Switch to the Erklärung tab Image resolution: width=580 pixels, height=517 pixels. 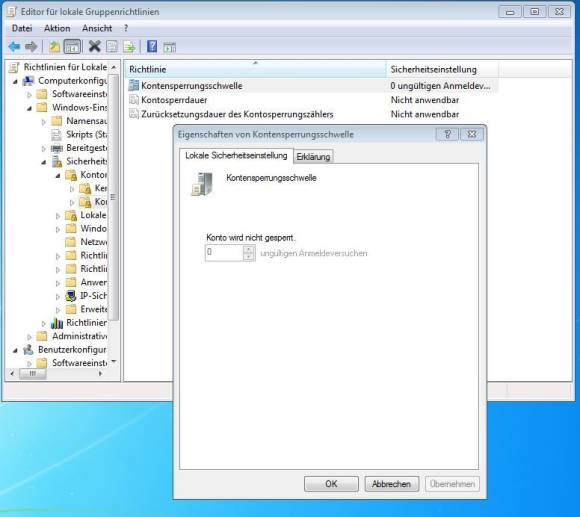313,157
